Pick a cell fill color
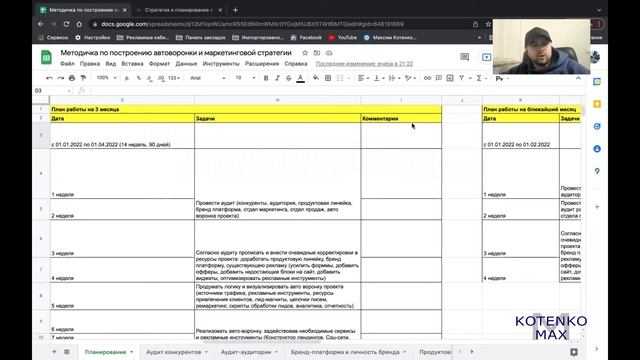This screenshot has height=360, width=640. (316, 78)
